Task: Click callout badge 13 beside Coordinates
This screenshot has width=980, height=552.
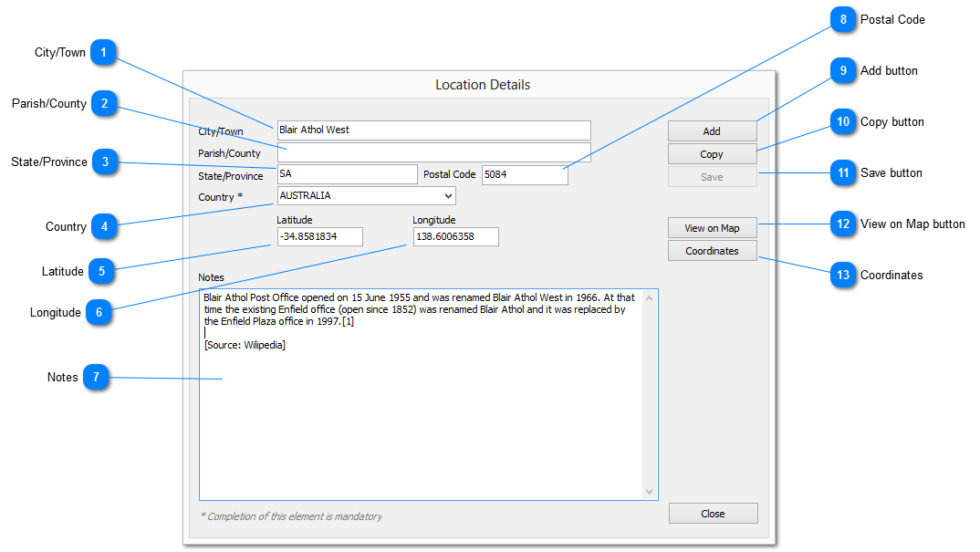Action: (842, 275)
